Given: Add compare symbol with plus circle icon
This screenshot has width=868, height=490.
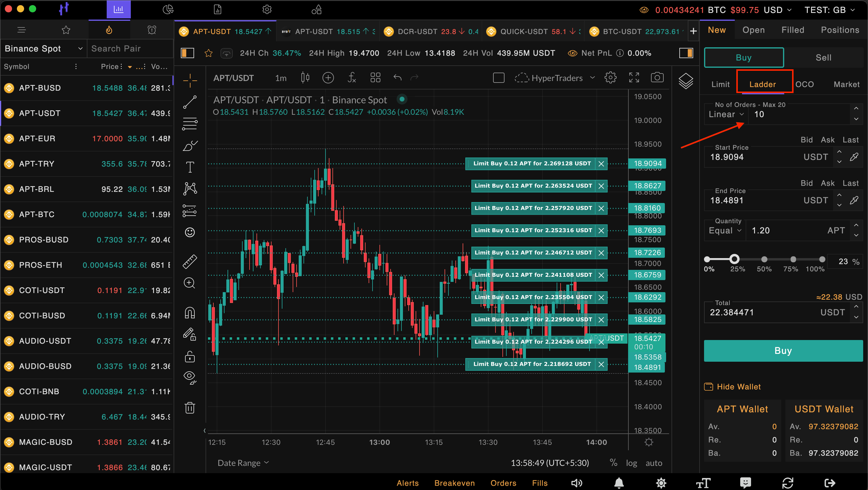Looking at the screenshot, I should click(x=328, y=78).
